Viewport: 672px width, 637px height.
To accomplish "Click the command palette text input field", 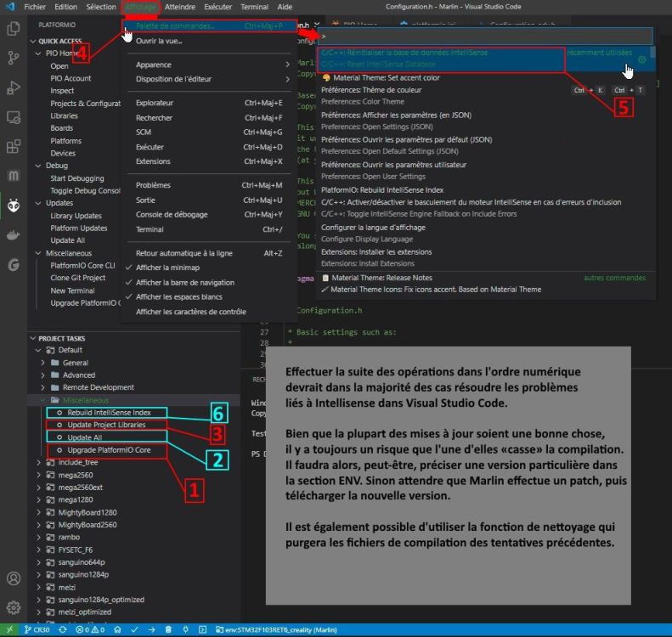I will pos(486,37).
